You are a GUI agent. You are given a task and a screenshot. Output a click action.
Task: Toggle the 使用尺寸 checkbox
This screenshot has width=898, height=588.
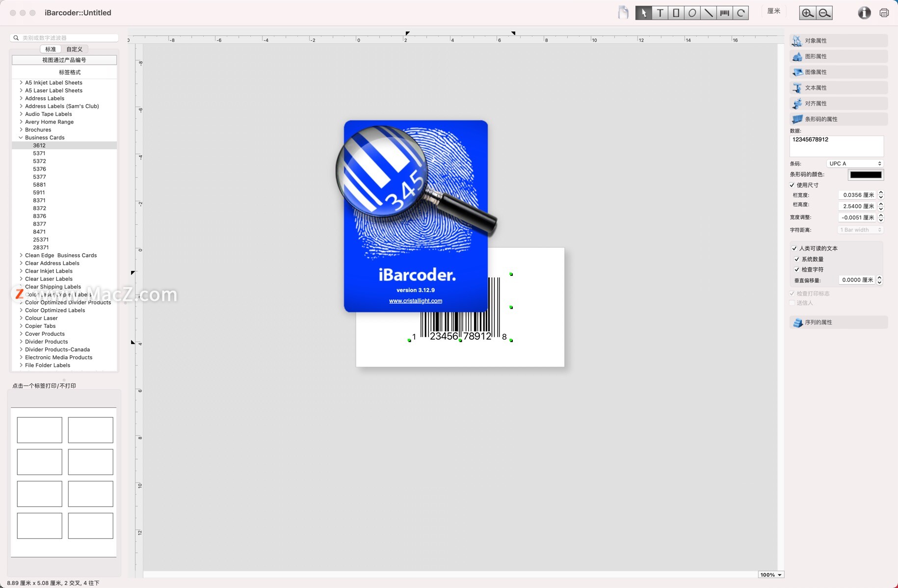(x=792, y=185)
